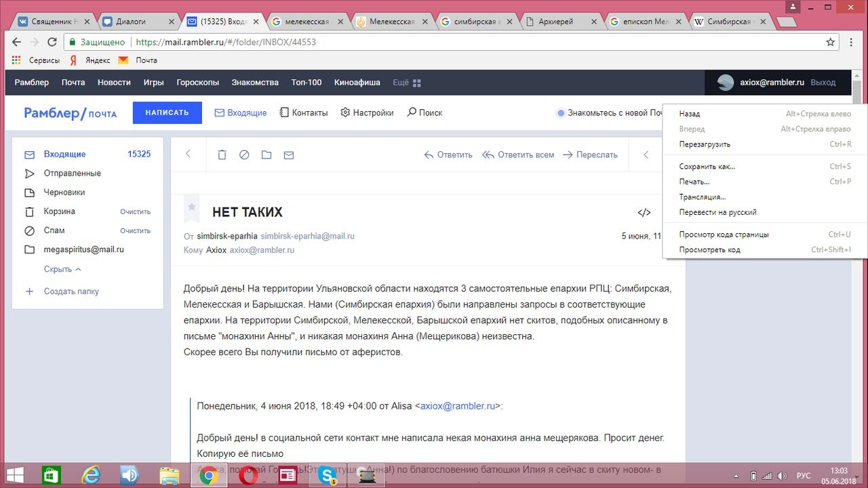Image resolution: width=868 pixels, height=488 pixels.
Task: Open the Rambler apps grid icon beside Ещё
Action: pos(417,83)
